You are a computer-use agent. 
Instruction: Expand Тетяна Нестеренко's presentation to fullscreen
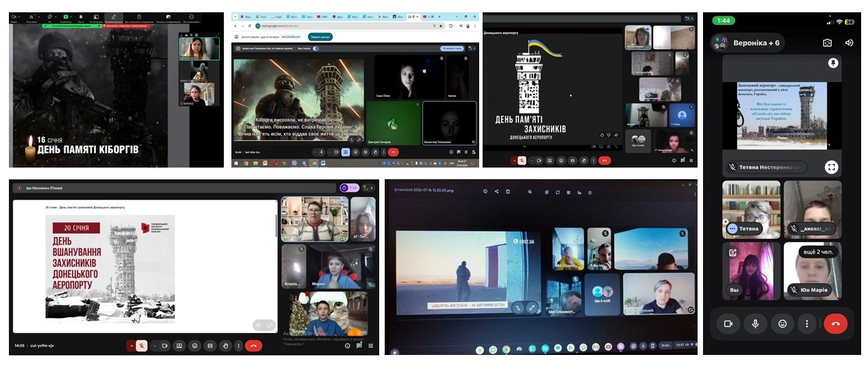831,167
